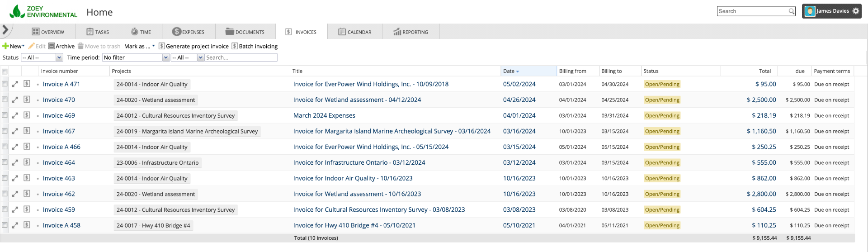Click invoice document icon for Invoice 470
The image size is (868, 252).
tap(27, 100)
